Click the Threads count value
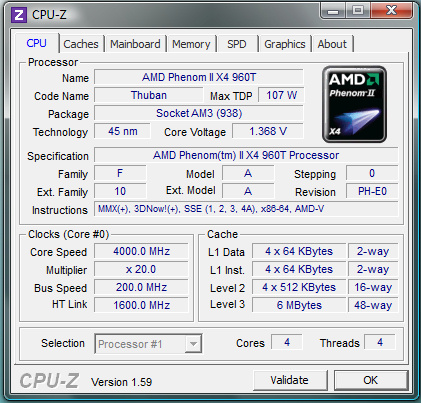Viewport: 421px width, 403px height. click(380, 342)
